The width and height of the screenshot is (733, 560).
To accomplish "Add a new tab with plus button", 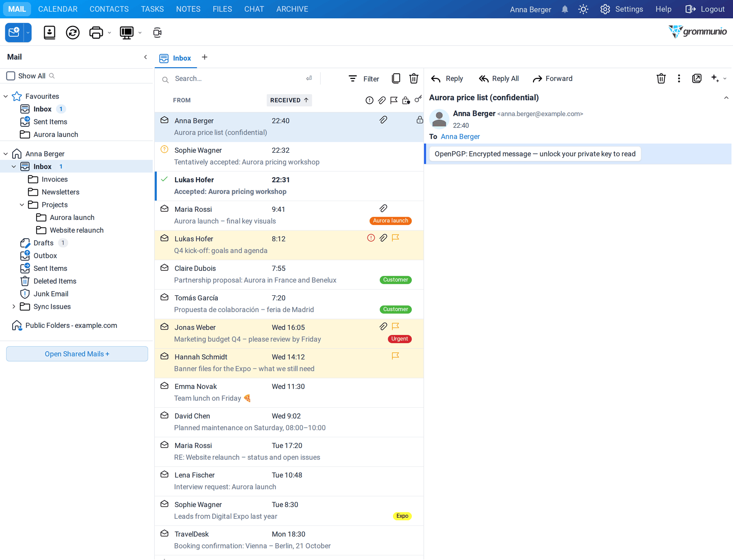I will coord(205,57).
